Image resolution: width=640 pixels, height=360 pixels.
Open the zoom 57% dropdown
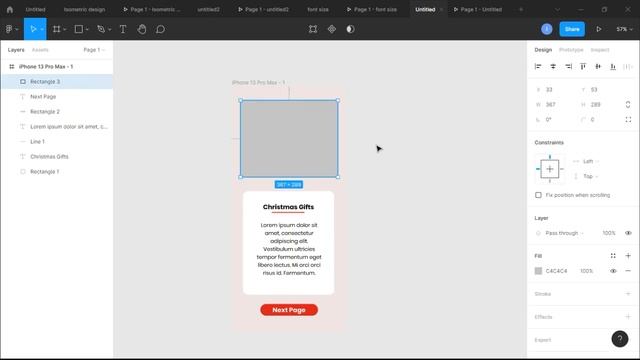tap(624, 29)
